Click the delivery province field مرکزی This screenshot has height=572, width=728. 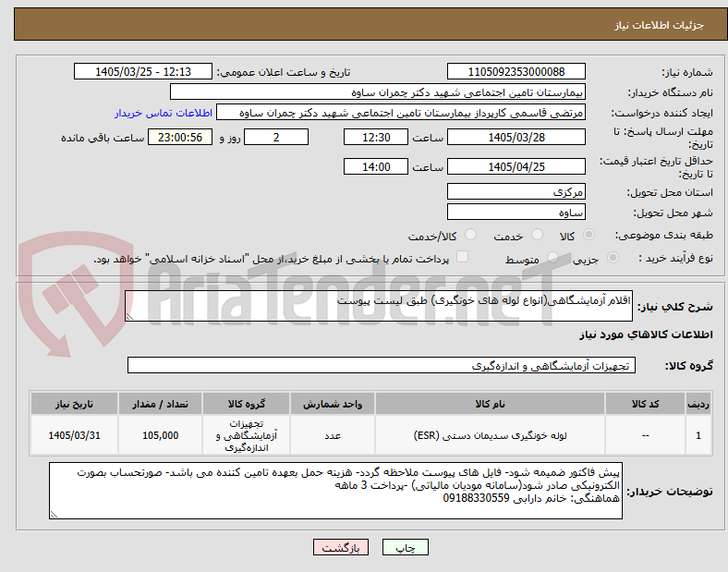[x=516, y=192]
